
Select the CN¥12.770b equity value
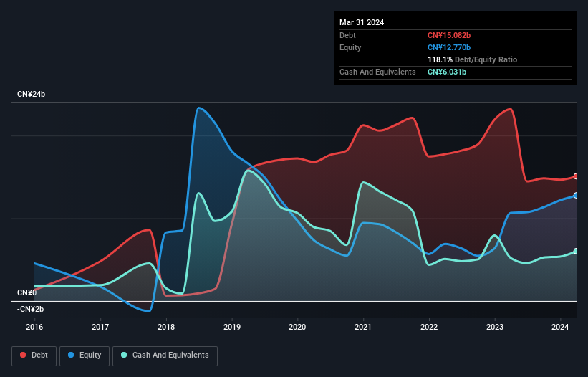449,47
